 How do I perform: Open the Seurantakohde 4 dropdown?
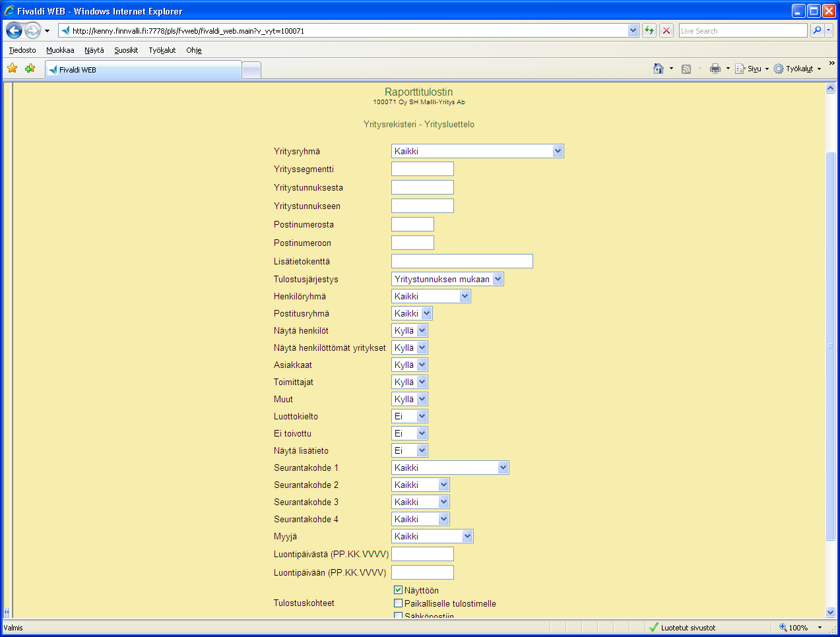point(420,519)
